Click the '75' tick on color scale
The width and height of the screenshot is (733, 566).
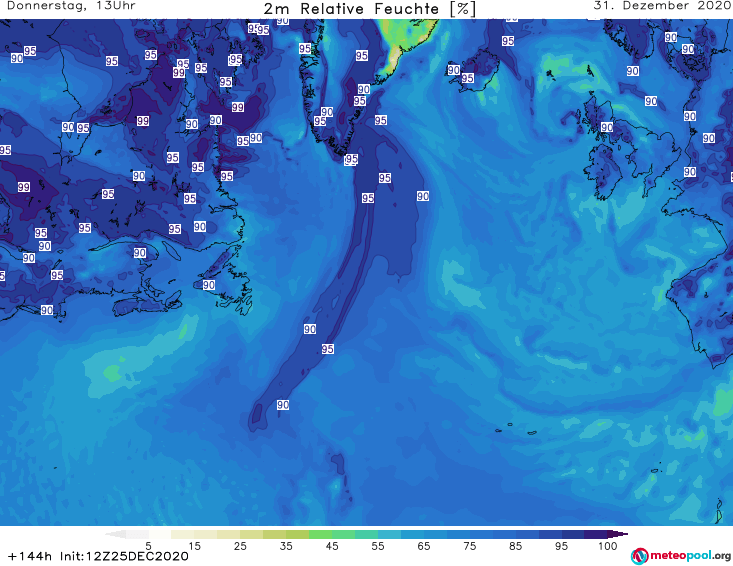pos(470,546)
